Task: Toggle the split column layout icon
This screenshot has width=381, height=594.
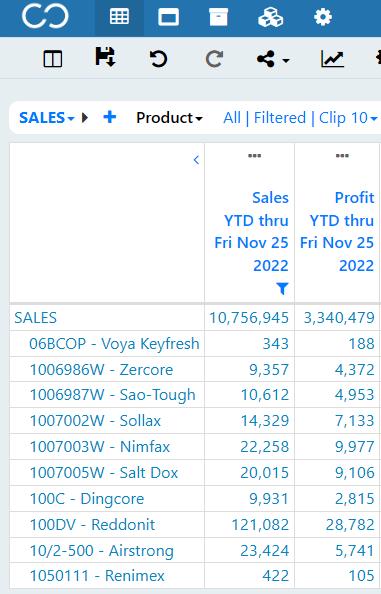Action: click(53, 59)
